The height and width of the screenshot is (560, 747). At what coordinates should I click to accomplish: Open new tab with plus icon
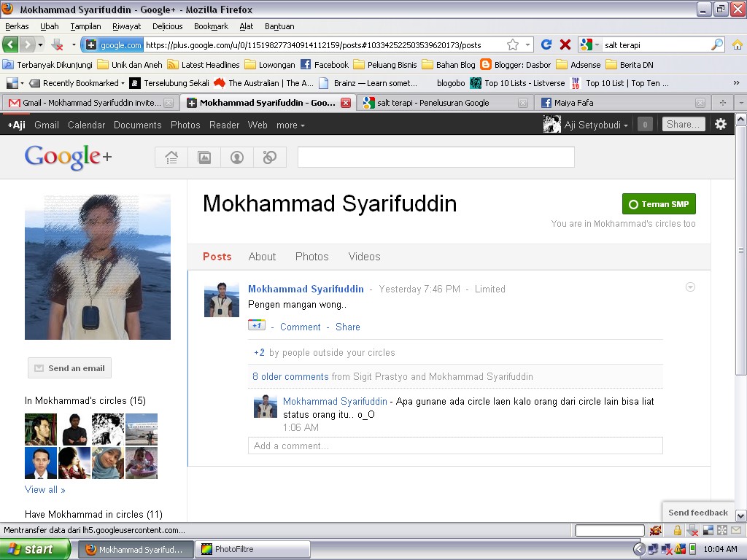pos(723,102)
